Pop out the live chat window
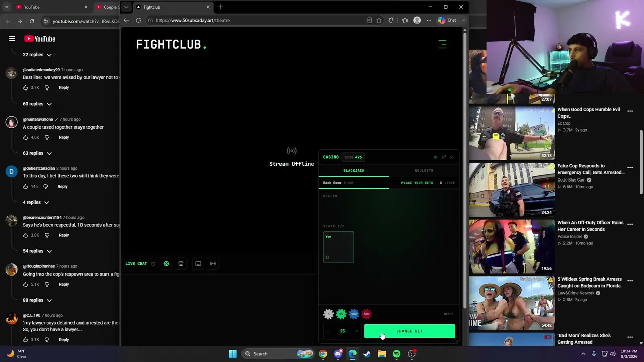Viewport: 644px width, 362px height. pyautogui.click(x=153, y=264)
